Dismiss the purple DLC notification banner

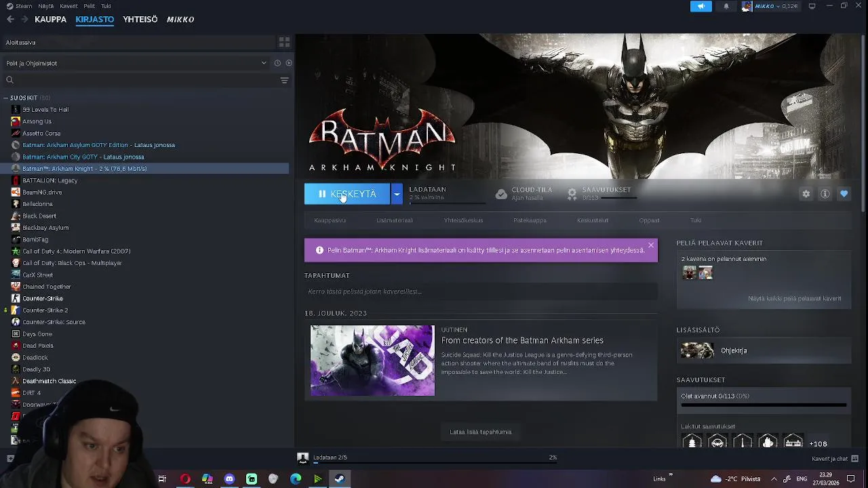[x=650, y=245]
